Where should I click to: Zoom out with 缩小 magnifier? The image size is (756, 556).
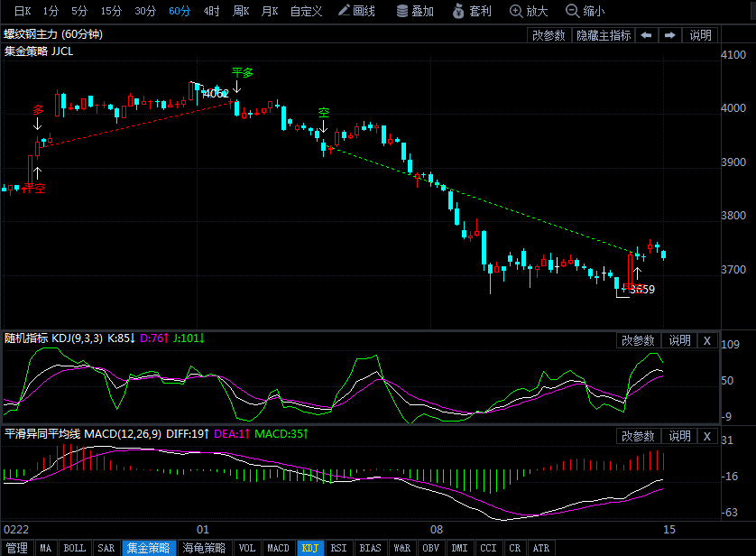pos(585,11)
